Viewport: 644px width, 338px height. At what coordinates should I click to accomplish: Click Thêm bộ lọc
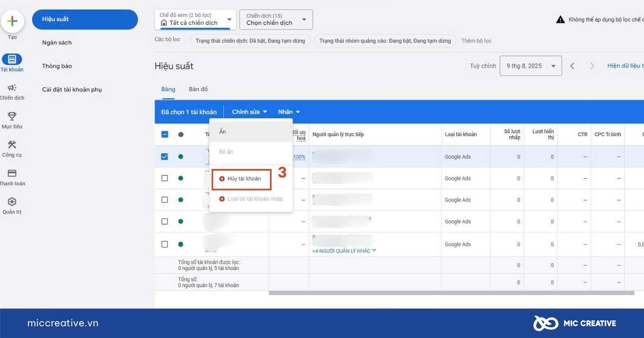point(476,41)
